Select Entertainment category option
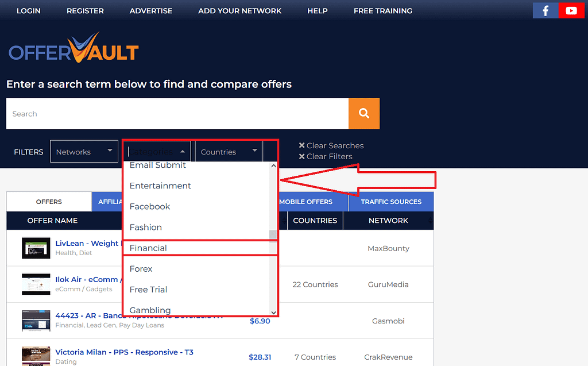Viewport: 588px width, 366px height. 160,186
